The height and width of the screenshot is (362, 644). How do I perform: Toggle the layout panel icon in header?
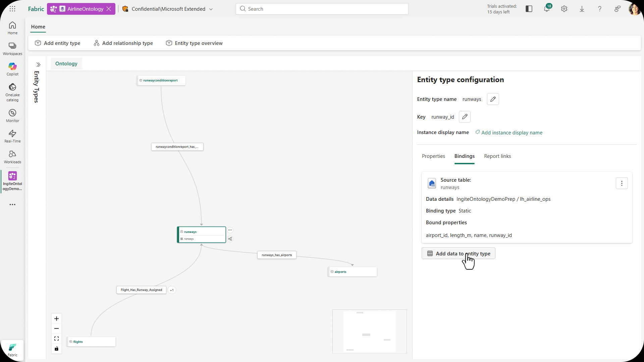(529, 9)
